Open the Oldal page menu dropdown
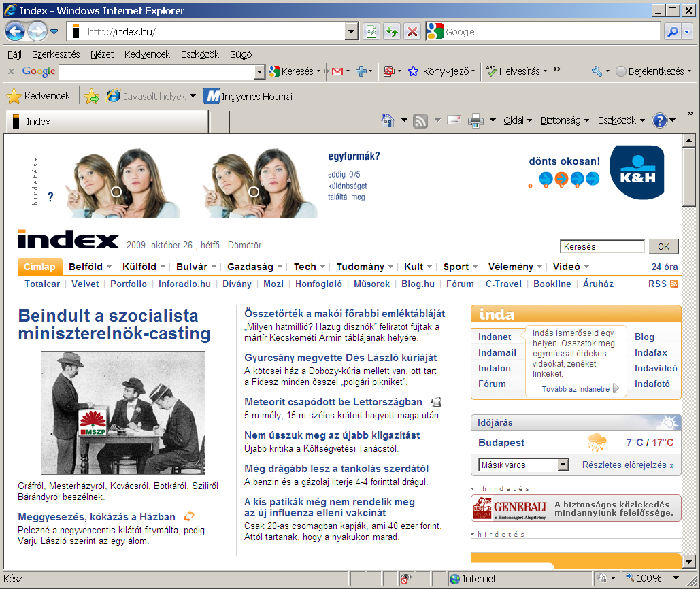Screen dimensions: 700x589 (518, 120)
